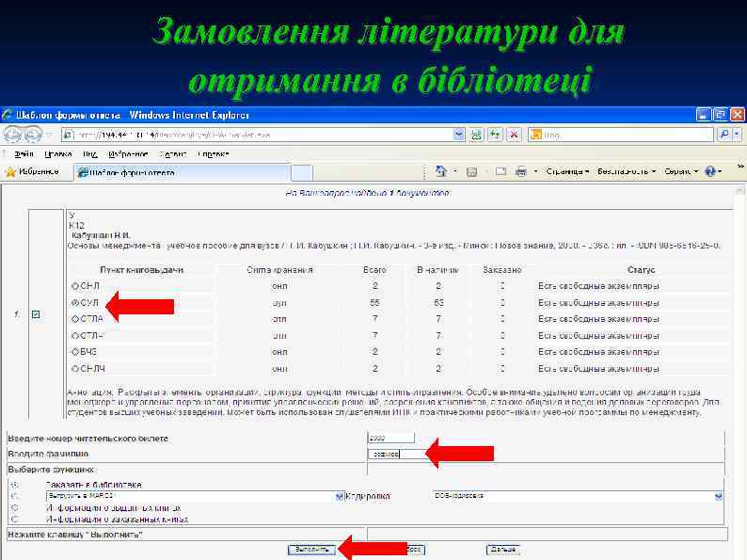Click the Выполнить button
This screenshot has width=747, height=560.
[312, 550]
